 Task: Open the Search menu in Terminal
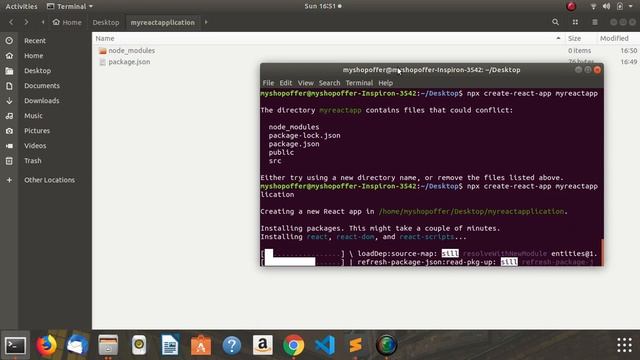[329, 83]
